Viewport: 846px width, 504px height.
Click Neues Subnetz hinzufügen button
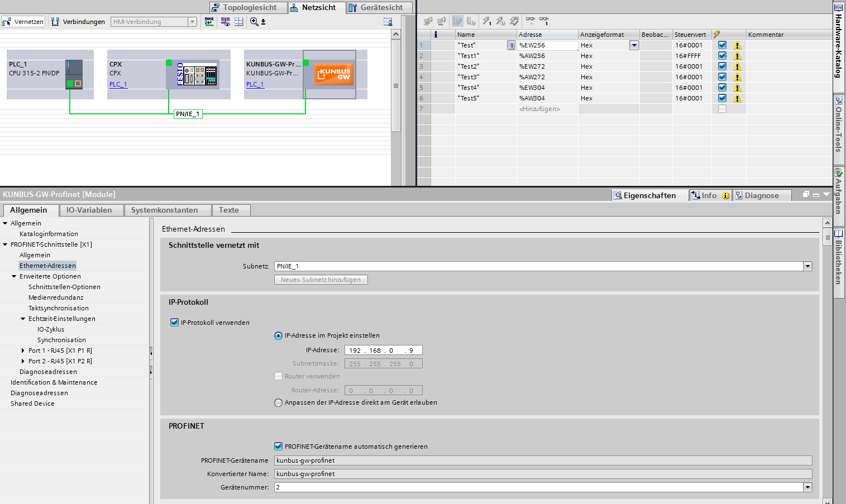(x=321, y=280)
